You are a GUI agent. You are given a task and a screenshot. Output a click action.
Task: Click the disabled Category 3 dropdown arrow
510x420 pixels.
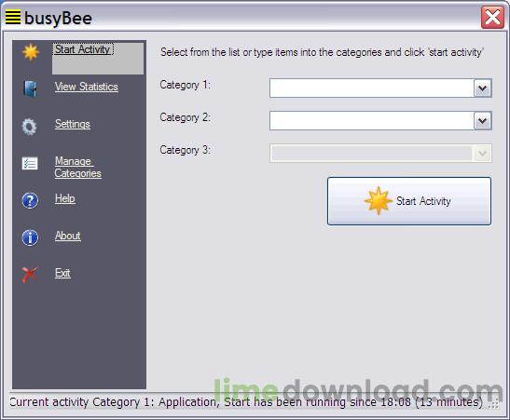click(x=482, y=154)
